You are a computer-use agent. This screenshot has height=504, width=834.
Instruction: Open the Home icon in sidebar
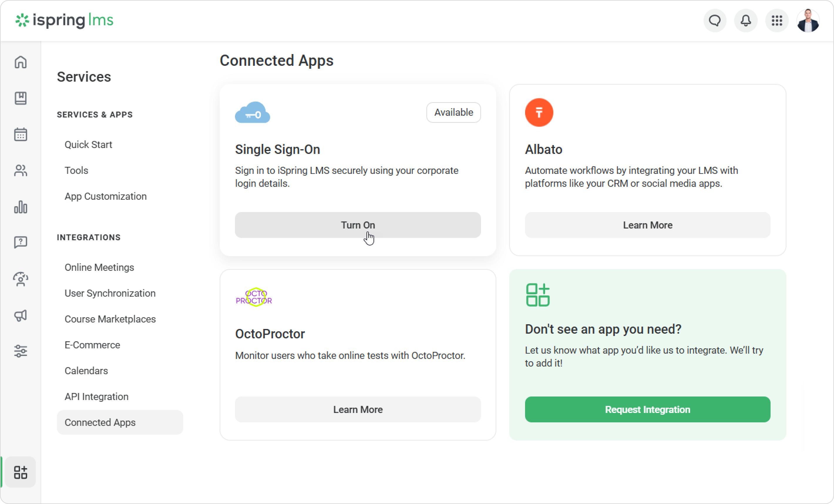tap(21, 62)
